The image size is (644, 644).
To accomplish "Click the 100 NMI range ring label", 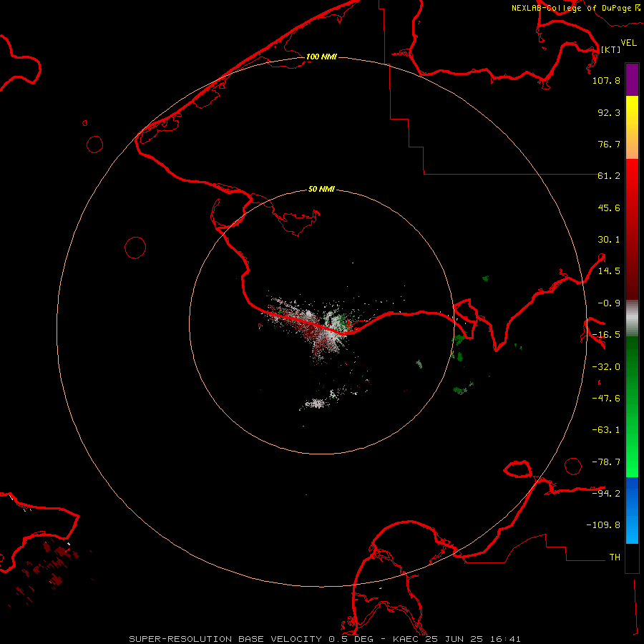I will 321,57.
